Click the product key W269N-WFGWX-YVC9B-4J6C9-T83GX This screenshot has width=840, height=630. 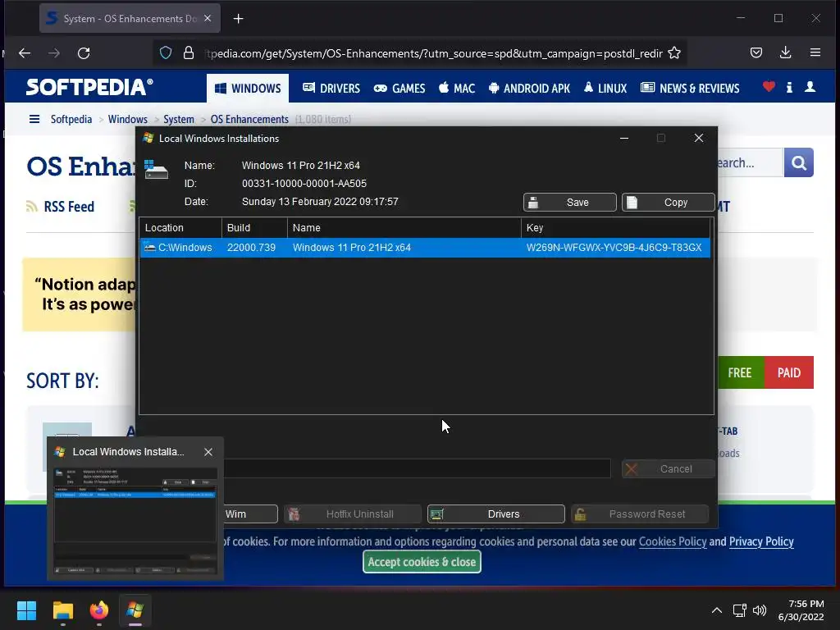click(x=614, y=248)
